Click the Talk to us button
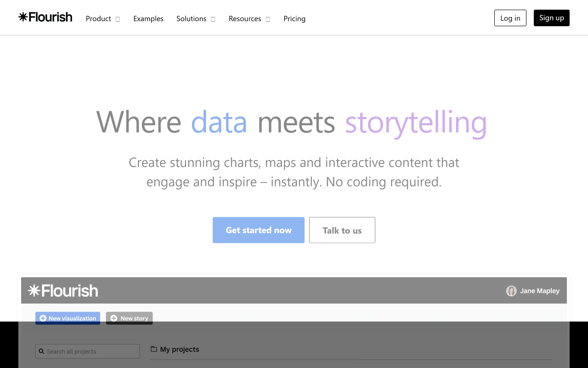Viewport: 588px width, 368px height. [x=342, y=230]
